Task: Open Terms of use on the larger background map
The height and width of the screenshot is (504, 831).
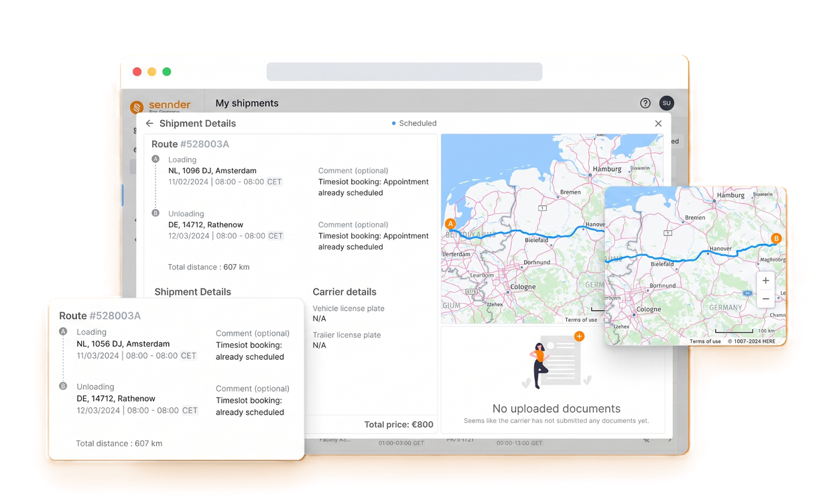Action: click(580, 320)
